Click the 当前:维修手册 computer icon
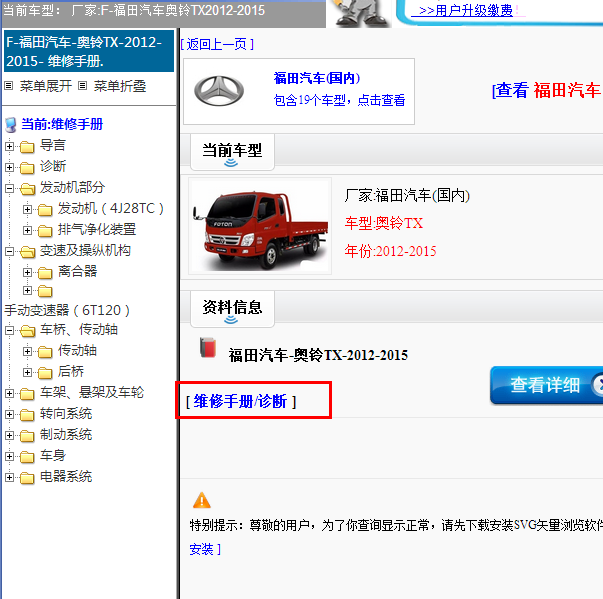The width and height of the screenshot is (603, 599). [x=11, y=125]
